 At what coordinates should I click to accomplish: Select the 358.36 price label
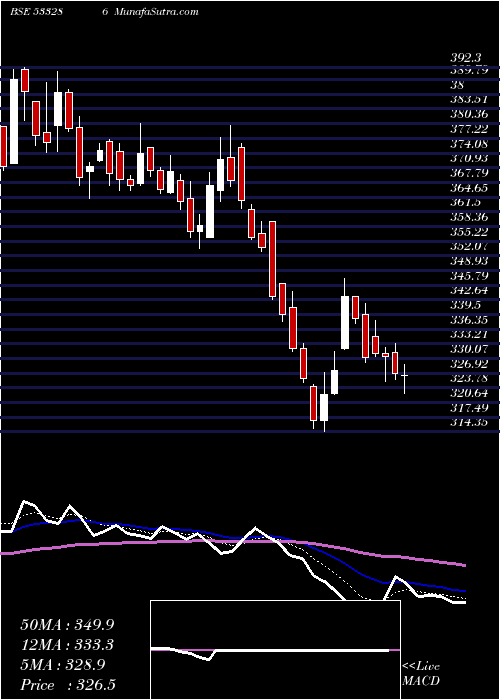469,217
